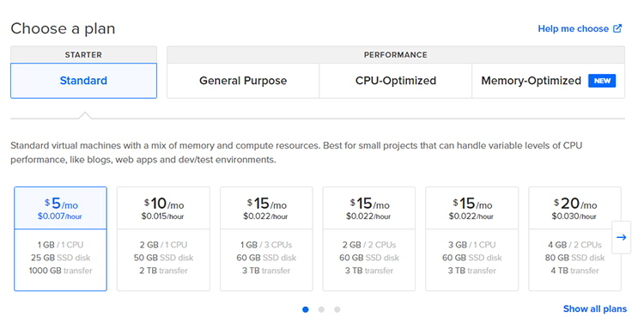644x323 pixels.
Task: Pick the $15/mo 2 GB / 2 CPUs plan
Action: 369,239
